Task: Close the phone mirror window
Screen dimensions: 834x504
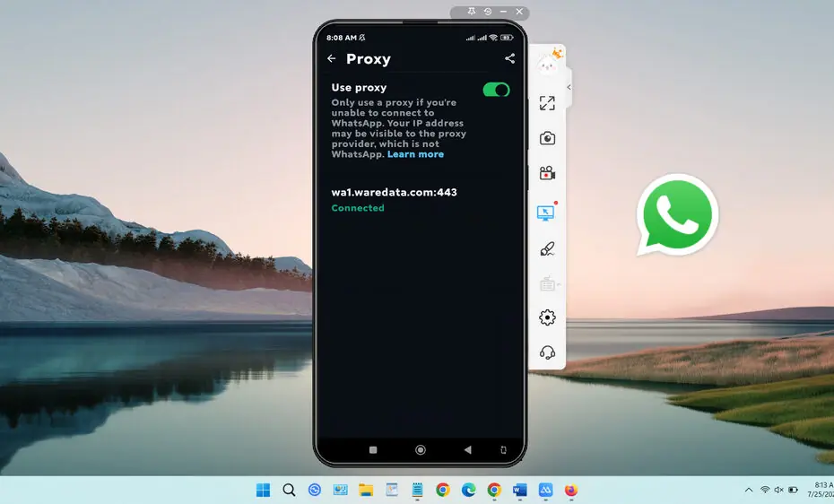Action: 519,11
